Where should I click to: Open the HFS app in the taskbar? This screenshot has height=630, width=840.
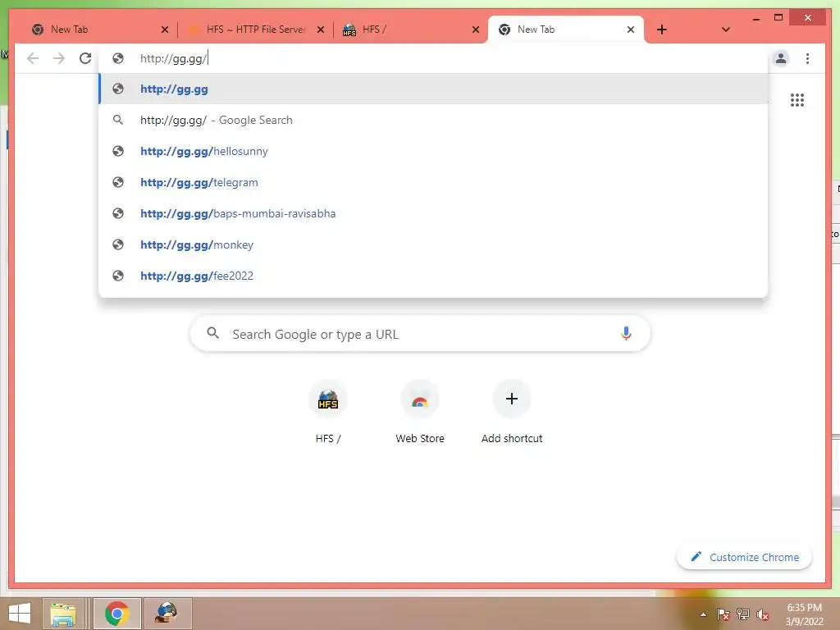(167, 614)
